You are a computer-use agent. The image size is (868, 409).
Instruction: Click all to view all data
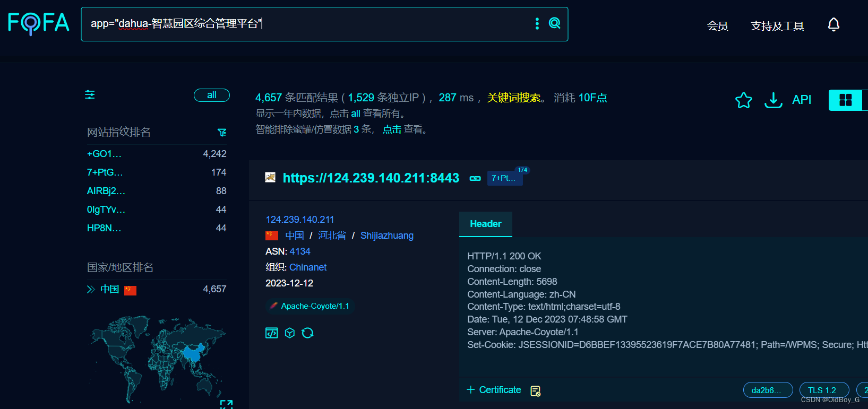pyautogui.click(x=356, y=114)
